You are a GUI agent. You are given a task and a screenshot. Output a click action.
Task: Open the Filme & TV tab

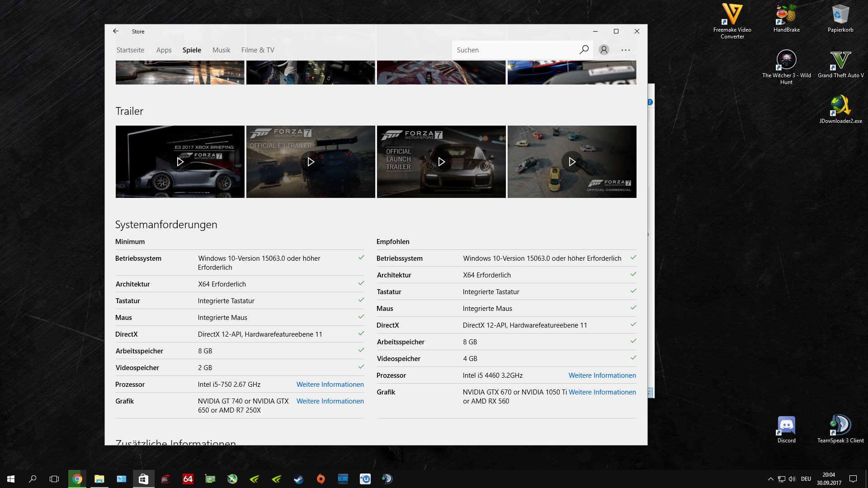click(x=258, y=50)
